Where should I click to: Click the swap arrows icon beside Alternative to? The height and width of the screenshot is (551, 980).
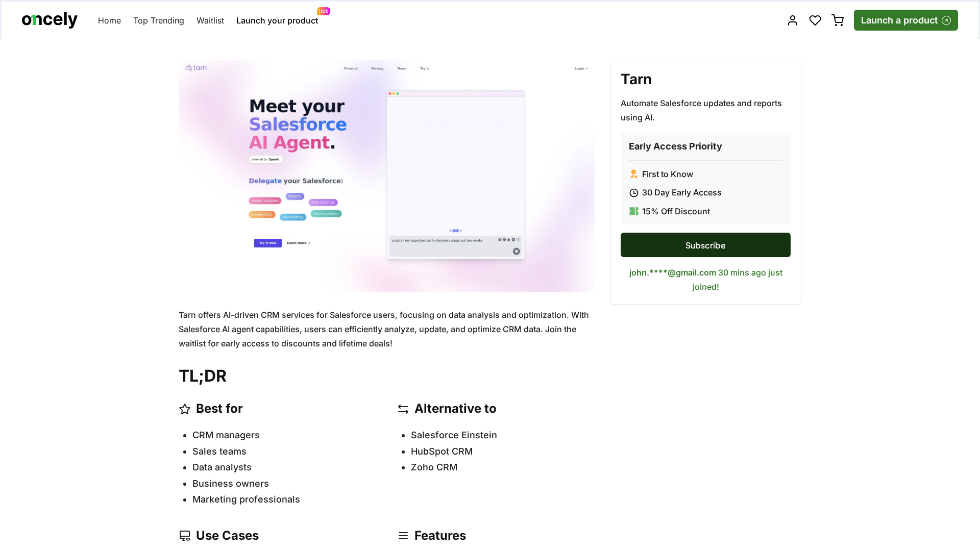pyautogui.click(x=403, y=409)
